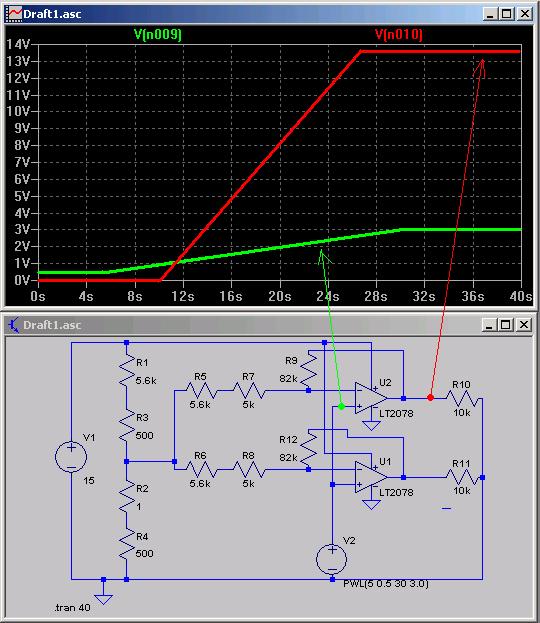This screenshot has height=623, width=540.
Task: Select resistor R9 82k symbol
Action: click(x=309, y=370)
